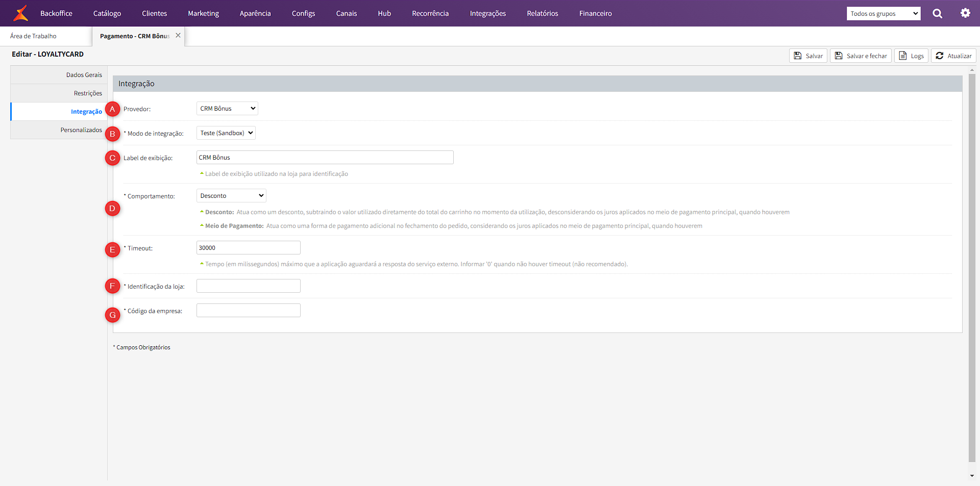Open the Configs menu
This screenshot has width=980, height=486.
303,13
